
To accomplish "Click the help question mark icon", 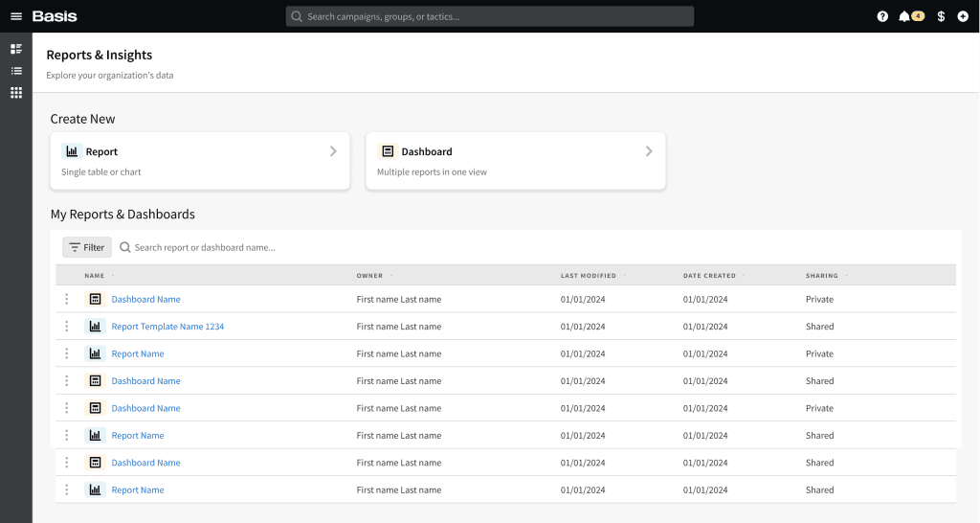I will click(x=882, y=16).
